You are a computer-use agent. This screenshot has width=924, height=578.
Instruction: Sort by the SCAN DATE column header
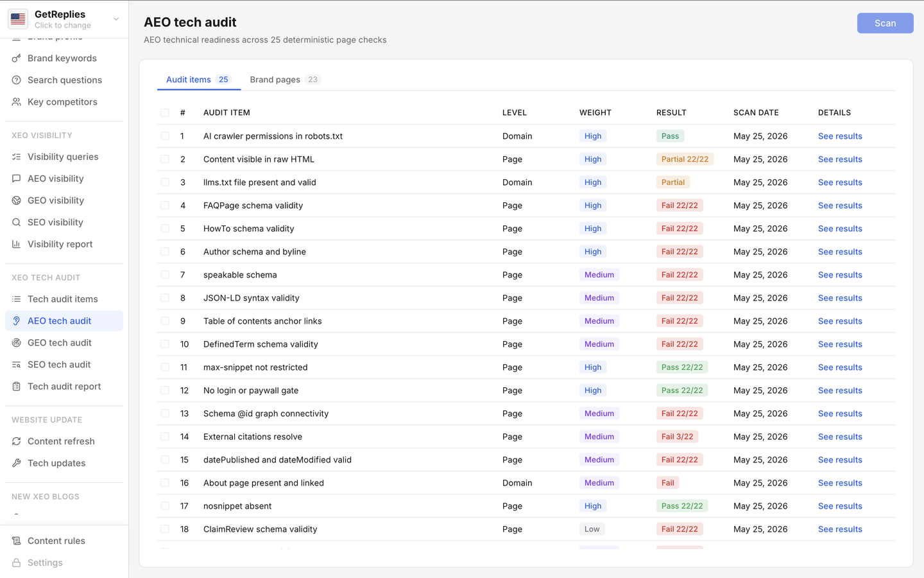click(x=756, y=112)
